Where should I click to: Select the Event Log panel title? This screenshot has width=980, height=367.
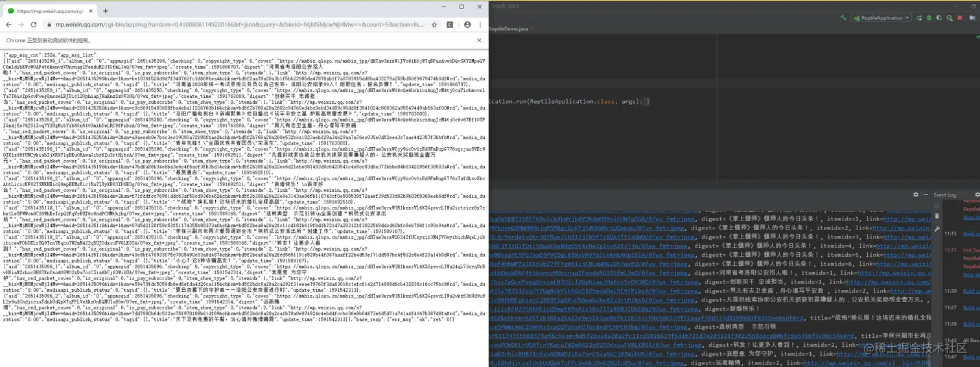[x=945, y=195]
